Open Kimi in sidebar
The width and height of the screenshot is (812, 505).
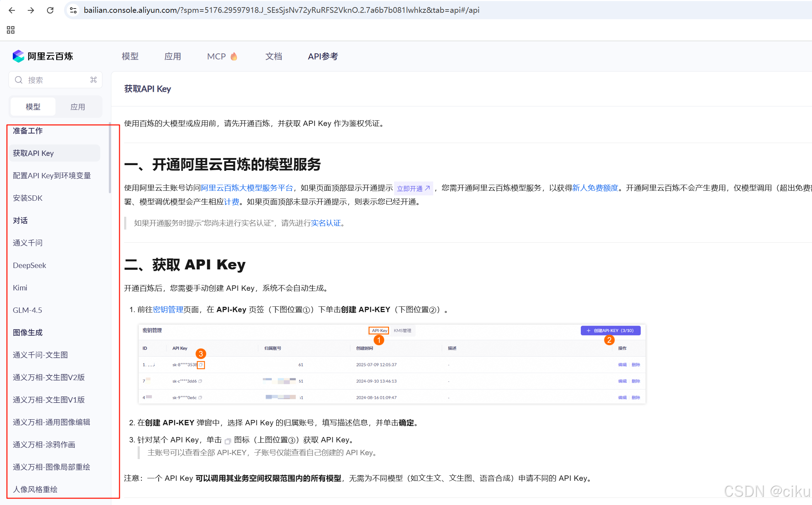pos(20,288)
